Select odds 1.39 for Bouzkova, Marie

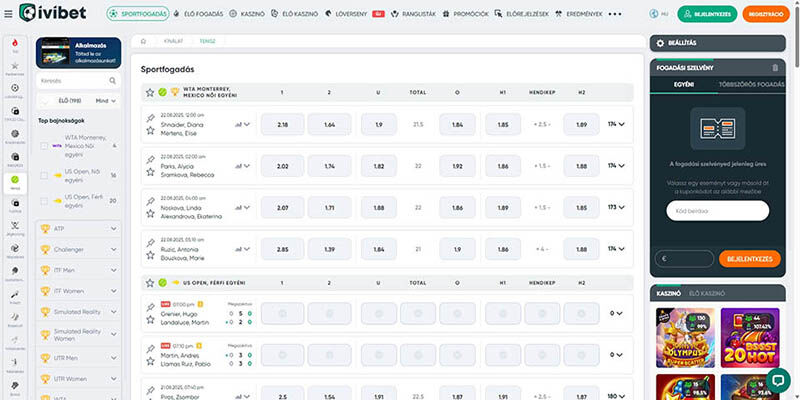point(329,249)
